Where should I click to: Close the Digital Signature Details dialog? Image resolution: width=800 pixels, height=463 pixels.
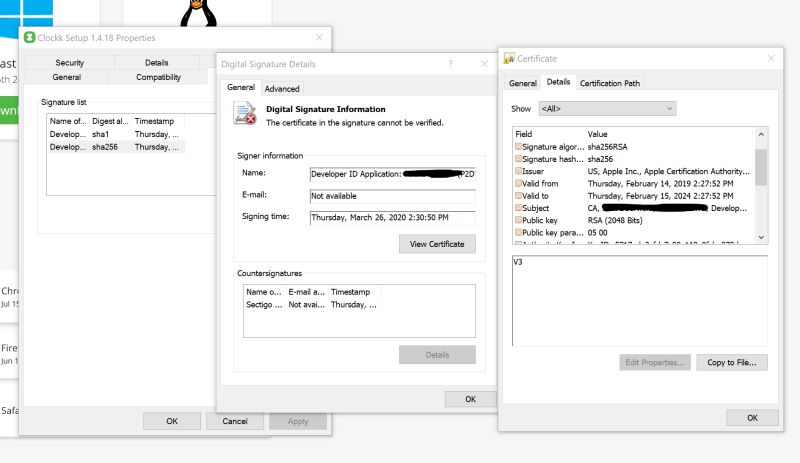pyautogui.click(x=484, y=64)
